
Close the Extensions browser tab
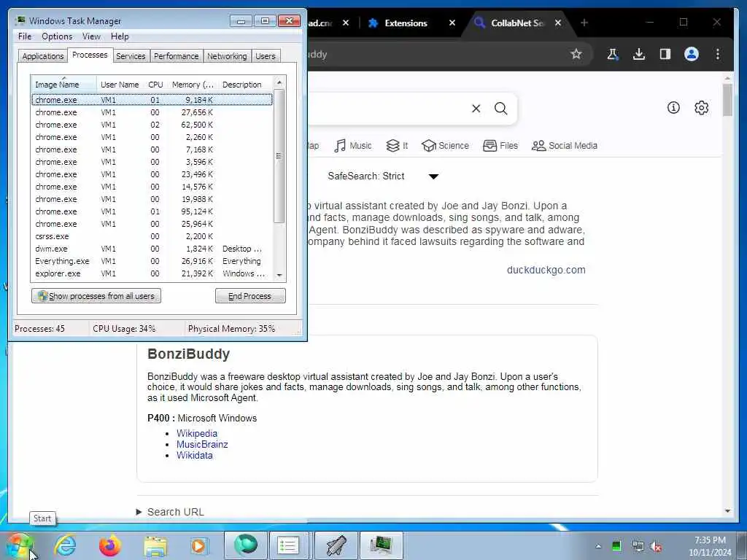coord(452,23)
